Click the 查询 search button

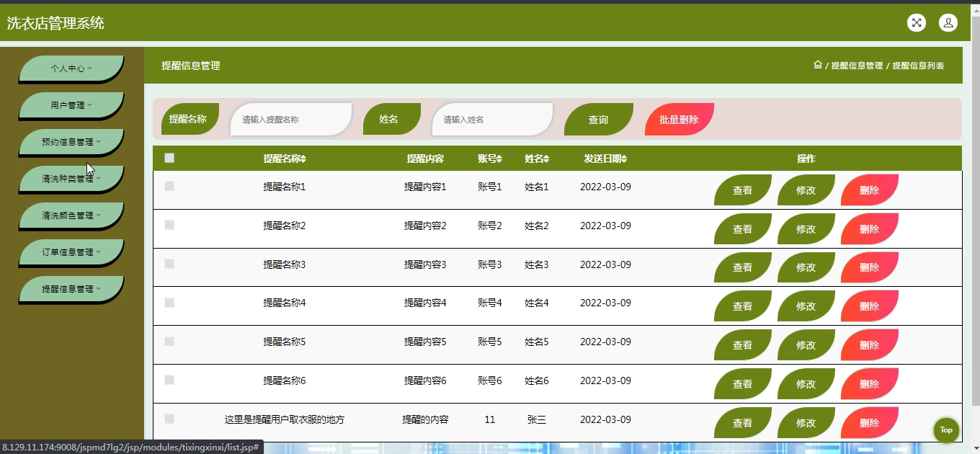[x=598, y=120]
